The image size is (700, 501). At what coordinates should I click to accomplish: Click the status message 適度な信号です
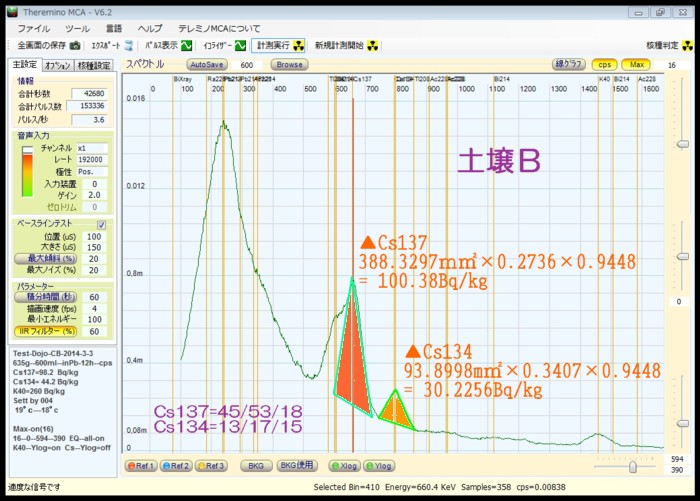pyautogui.click(x=34, y=487)
